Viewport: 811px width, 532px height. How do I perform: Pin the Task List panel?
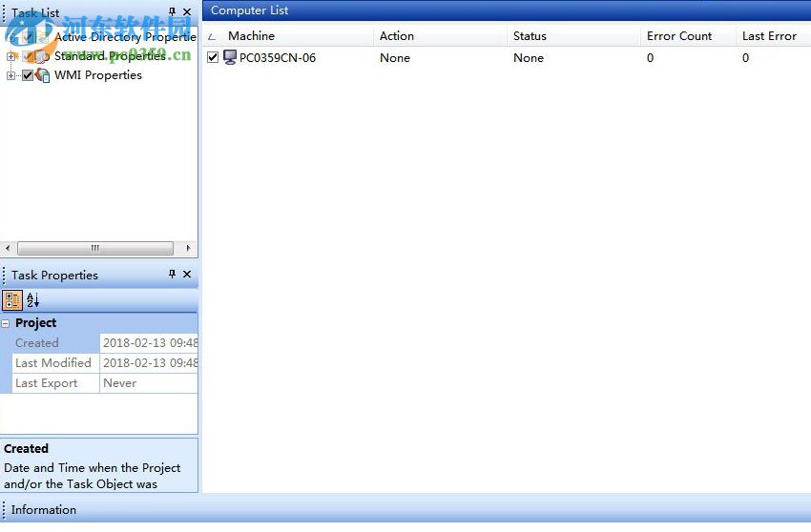(x=173, y=11)
